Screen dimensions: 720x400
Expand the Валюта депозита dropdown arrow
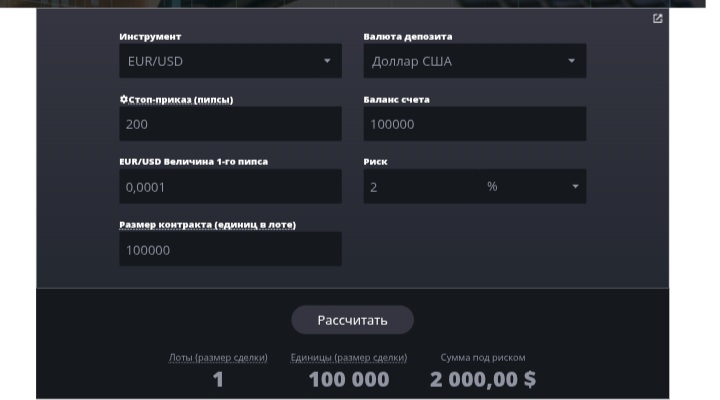point(571,61)
